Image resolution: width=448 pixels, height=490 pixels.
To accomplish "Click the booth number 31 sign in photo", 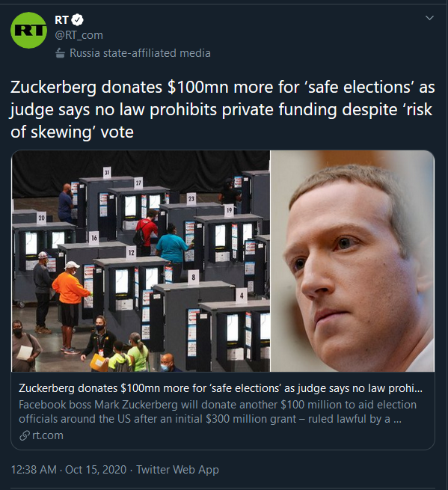I will pos(107,172).
